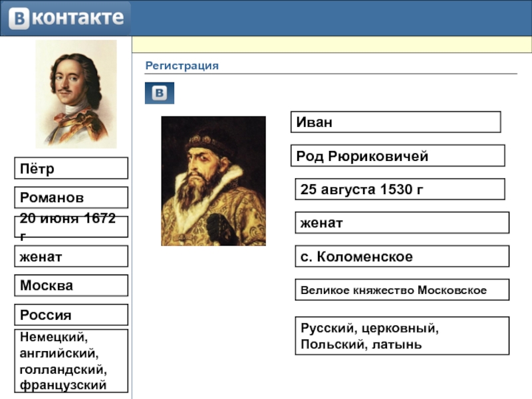Select Ivan the Terrible portrait thumbnail
Screen dimensions: 532x399
[x=213, y=181]
